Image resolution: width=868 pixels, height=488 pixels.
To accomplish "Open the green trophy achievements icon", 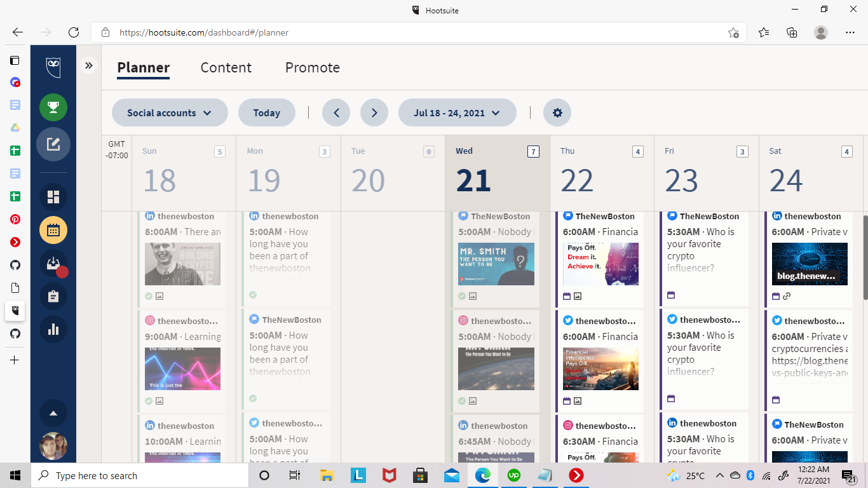I will (53, 107).
